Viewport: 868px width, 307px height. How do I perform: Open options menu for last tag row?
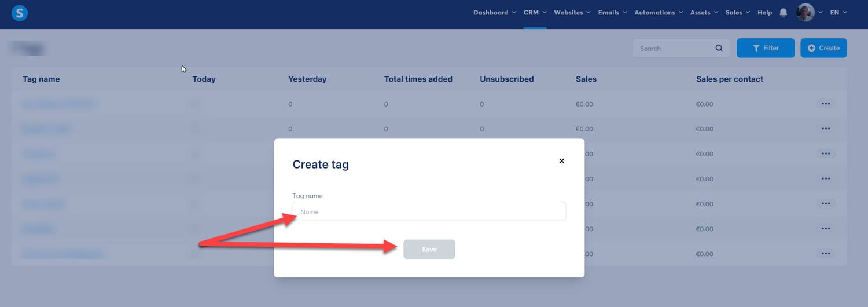(x=826, y=254)
